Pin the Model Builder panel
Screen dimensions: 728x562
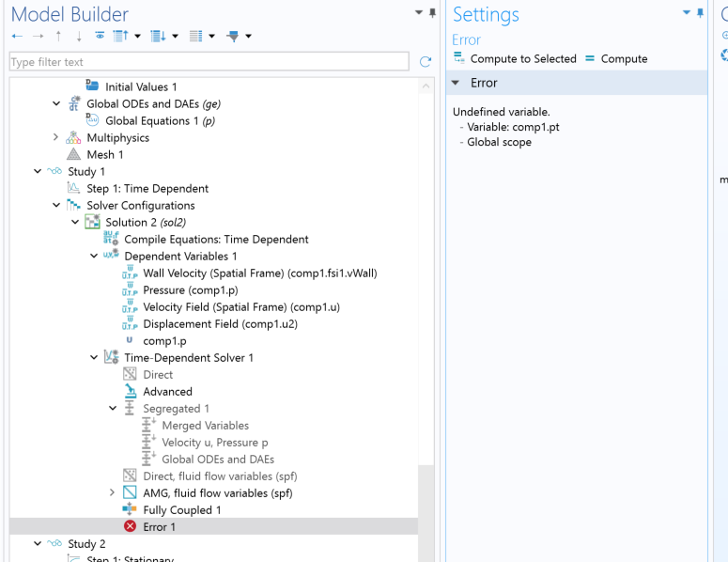(x=433, y=13)
